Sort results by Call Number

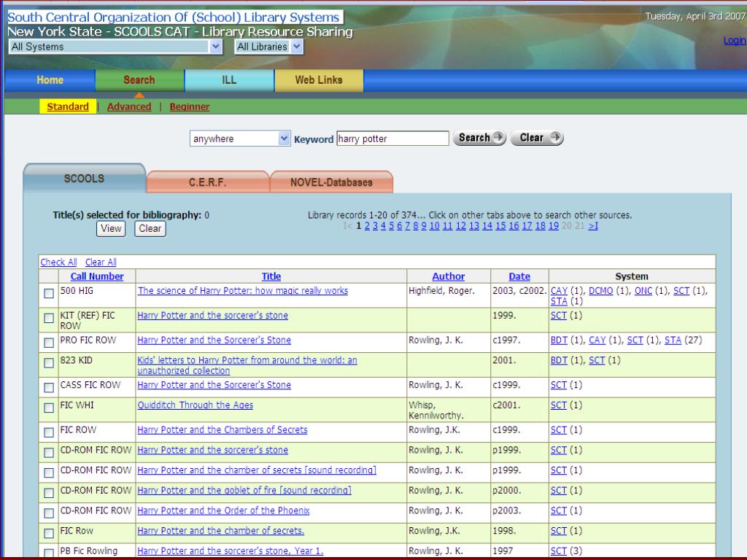click(97, 276)
